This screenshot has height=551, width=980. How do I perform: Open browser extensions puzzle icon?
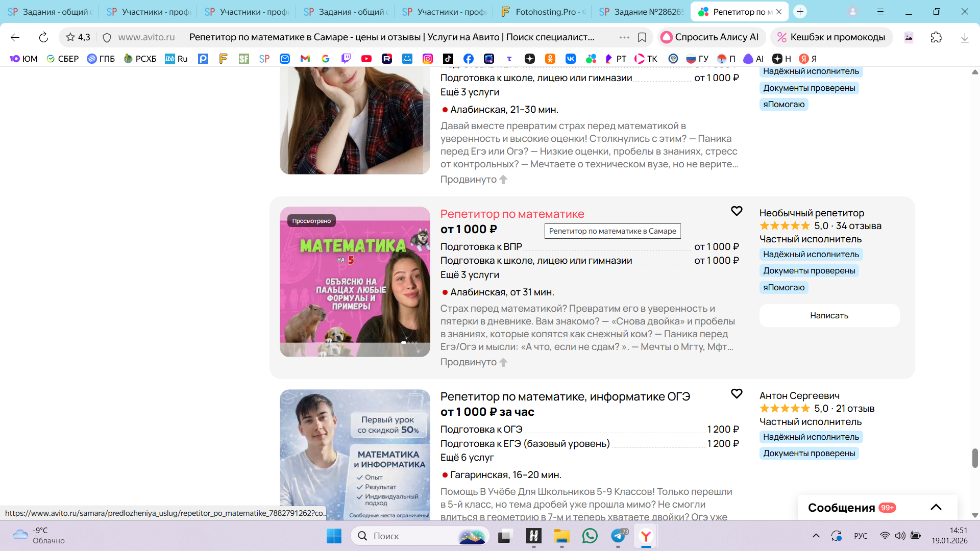936,37
